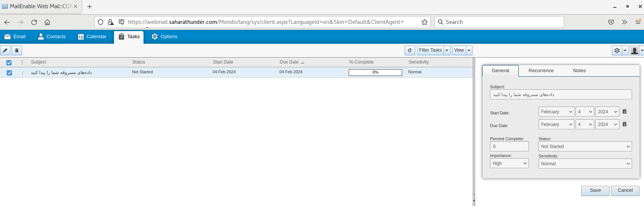Click the edit task pencil icon
The image size is (644, 206).
tap(5, 50)
